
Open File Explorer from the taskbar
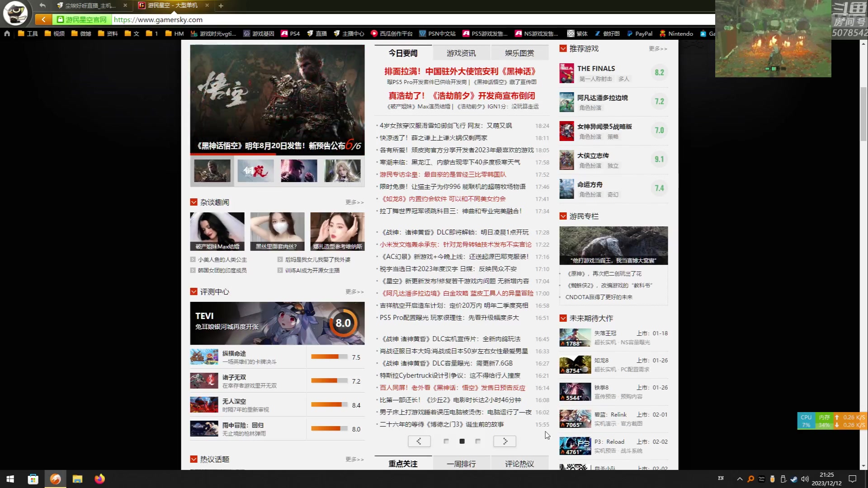click(x=78, y=479)
